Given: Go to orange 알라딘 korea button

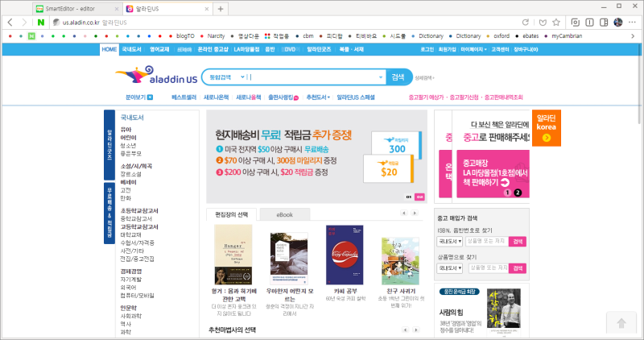Looking at the screenshot, I should click(547, 128).
